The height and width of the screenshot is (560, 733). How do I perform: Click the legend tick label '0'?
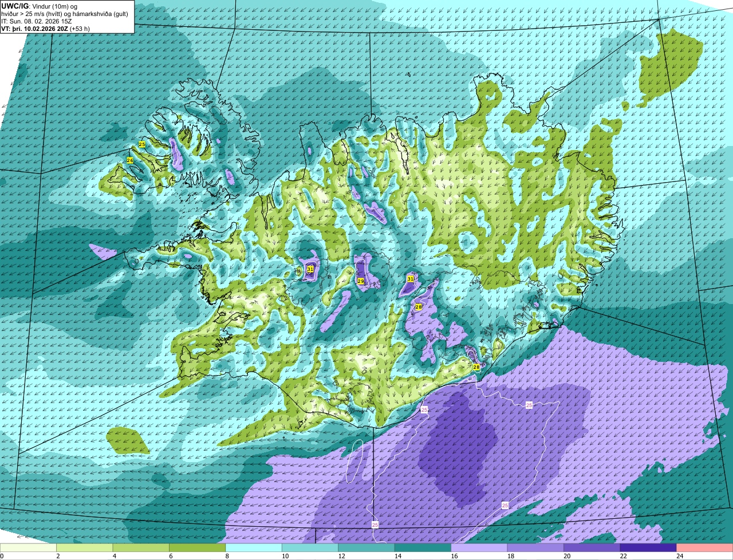click(x=2, y=556)
